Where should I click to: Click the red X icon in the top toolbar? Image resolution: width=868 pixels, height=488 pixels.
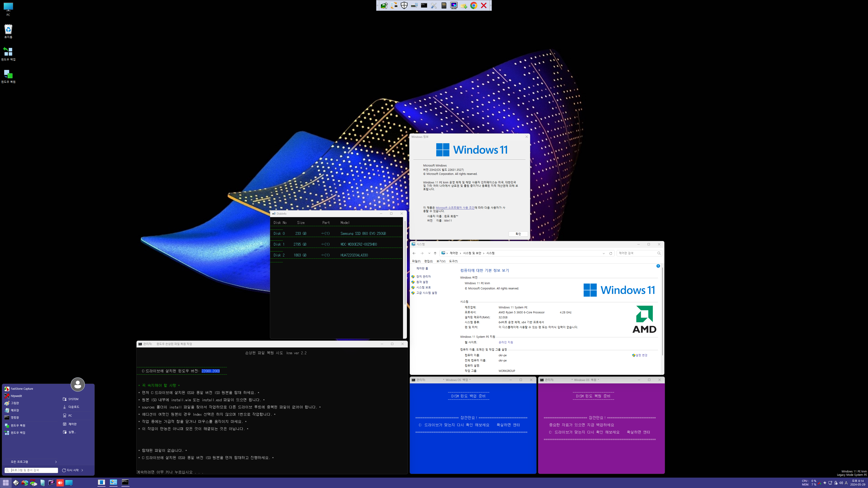[x=484, y=5]
